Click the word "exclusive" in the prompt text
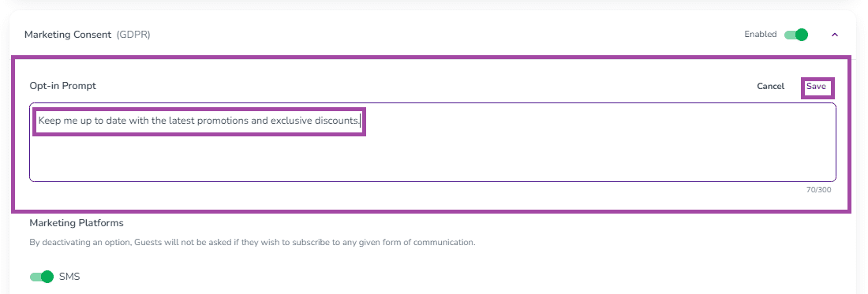This screenshot has height=294, width=868. (x=291, y=121)
